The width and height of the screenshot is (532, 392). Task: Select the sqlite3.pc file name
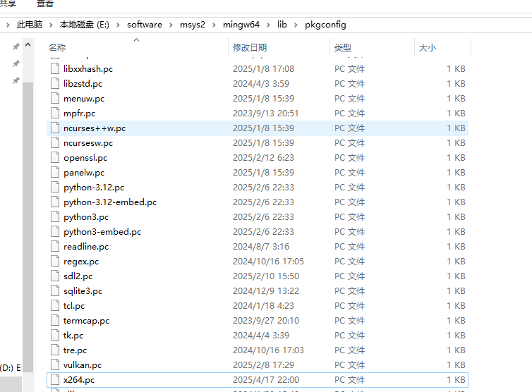(x=83, y=291)
